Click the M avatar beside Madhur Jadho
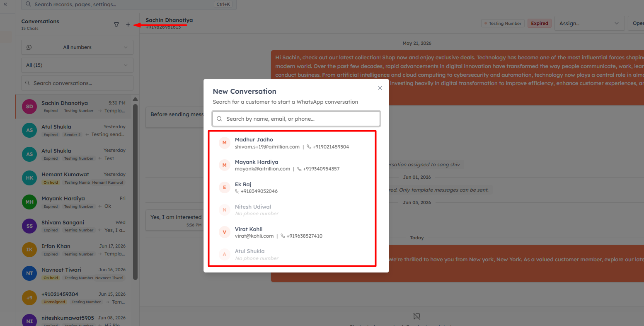This screenshot has width=644, height=326. click(x=225, y=143)
